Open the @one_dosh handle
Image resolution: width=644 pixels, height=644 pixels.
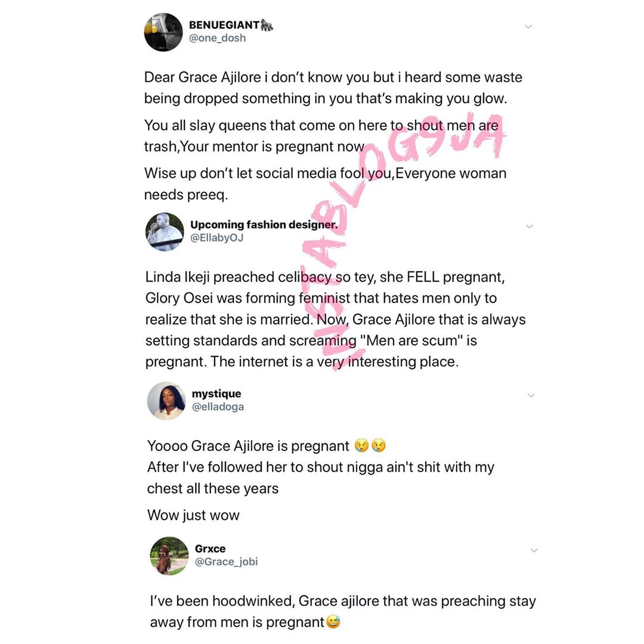(x=217, y=38)
